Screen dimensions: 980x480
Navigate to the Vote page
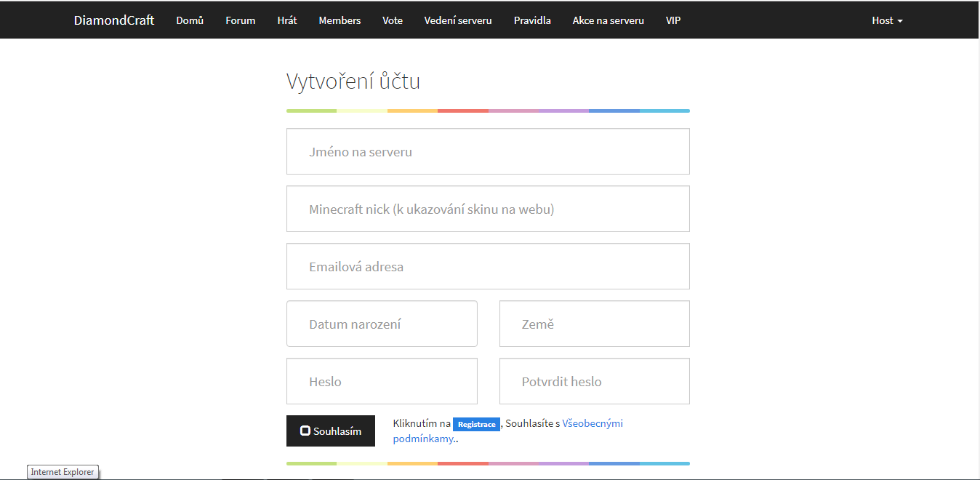click(393, 20)
